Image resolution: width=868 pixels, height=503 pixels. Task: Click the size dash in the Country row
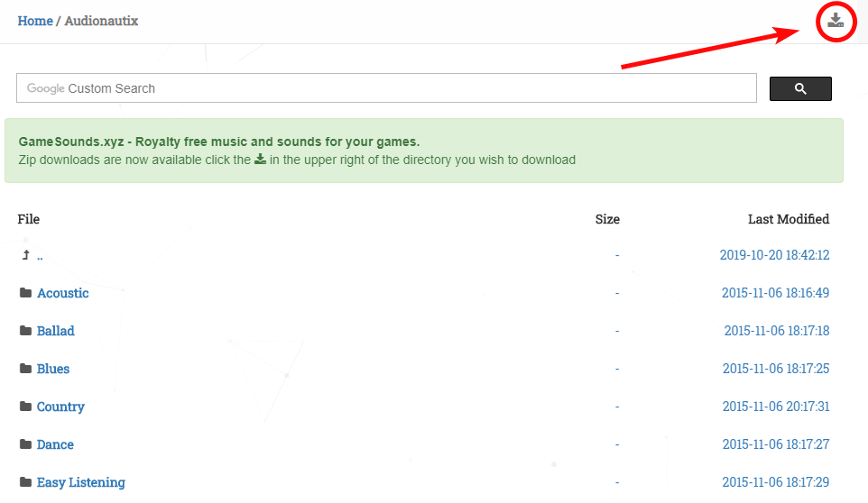click(617, 407)
